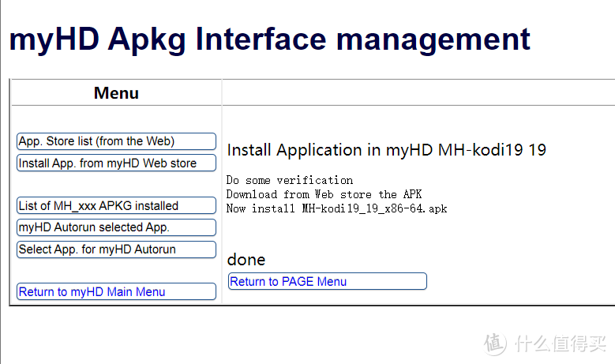Choose Select App. for myHD Autorun
615x364 pixels.
(x=116, y=250)
